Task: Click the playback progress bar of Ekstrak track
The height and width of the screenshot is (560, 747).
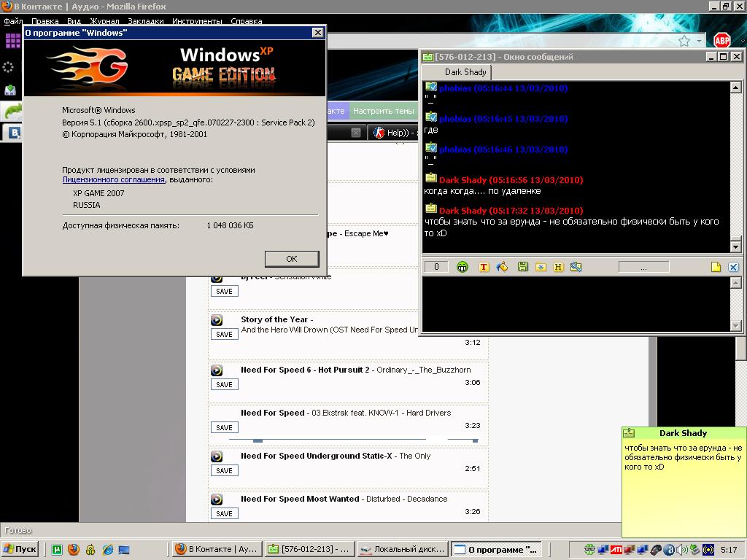Action: (328, 440)
